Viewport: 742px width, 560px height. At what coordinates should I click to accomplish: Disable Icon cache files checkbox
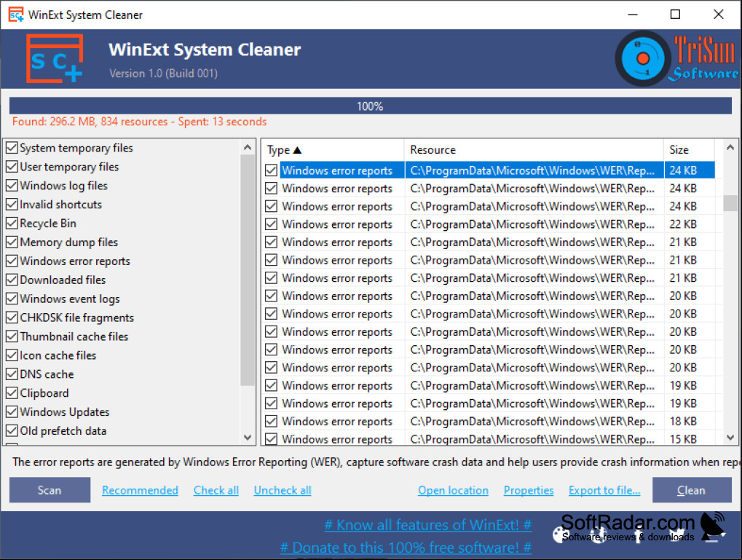click(12, 355)
